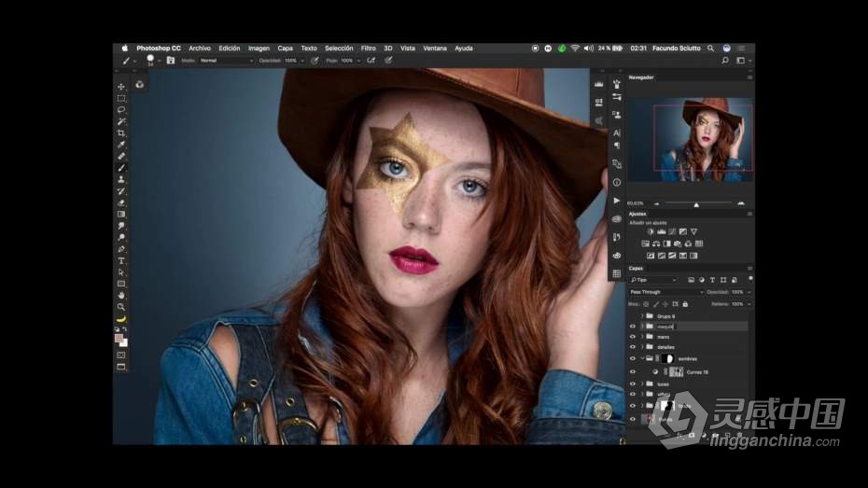Open the brush settings panel toggle

pos(171,61)
